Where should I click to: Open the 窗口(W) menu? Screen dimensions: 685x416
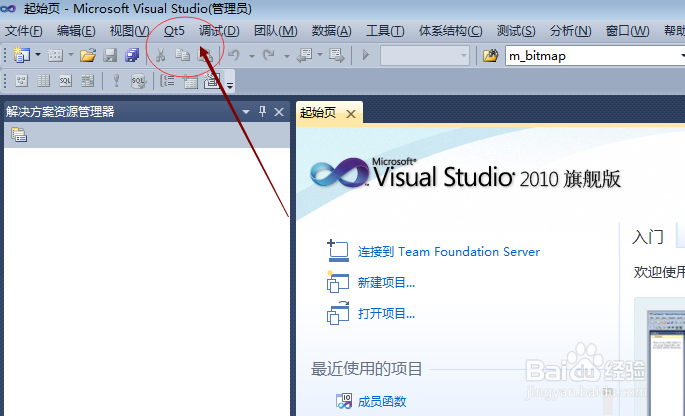click(627, 31)
